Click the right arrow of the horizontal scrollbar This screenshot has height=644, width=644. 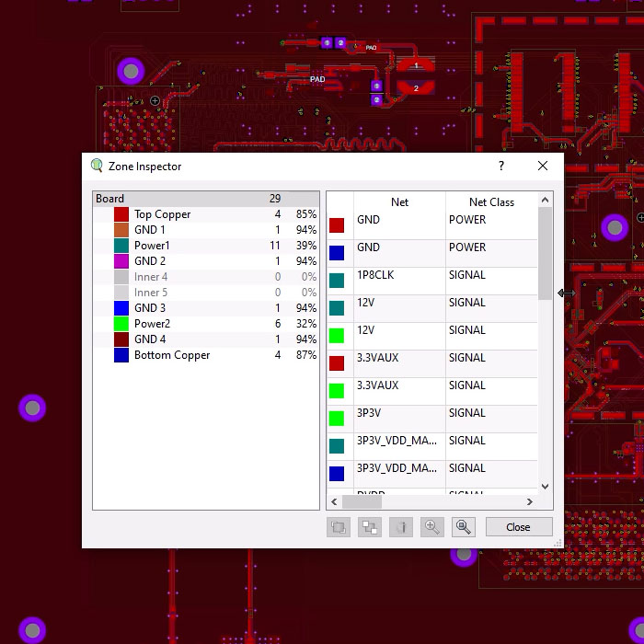(x=530, y=502)
